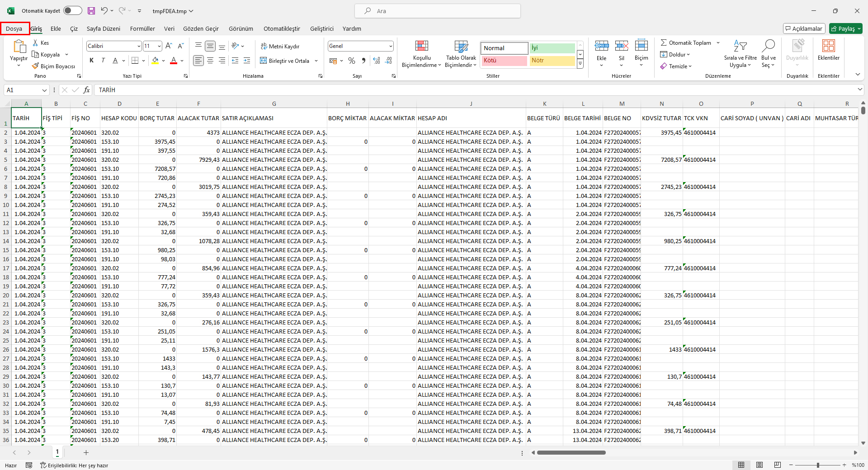Click the Paylaş share button
The width and height of the screenshot is (868, 470).
coord(846,28)
